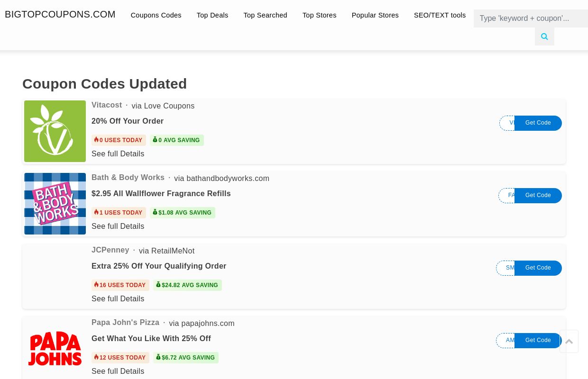This screenshot has width=588, height=379.
Task: Open the Papa John's Pizza store link
Action: (126, 323)
